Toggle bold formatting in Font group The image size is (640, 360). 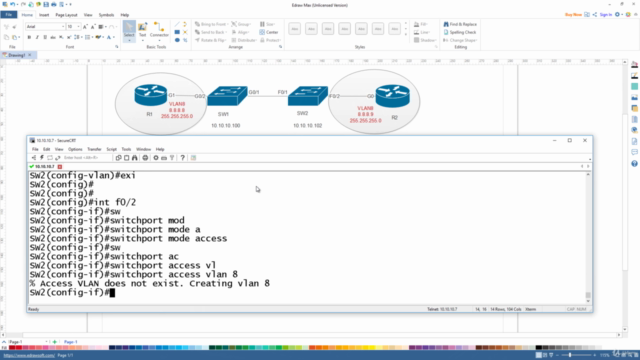click(x=29, y=37)
